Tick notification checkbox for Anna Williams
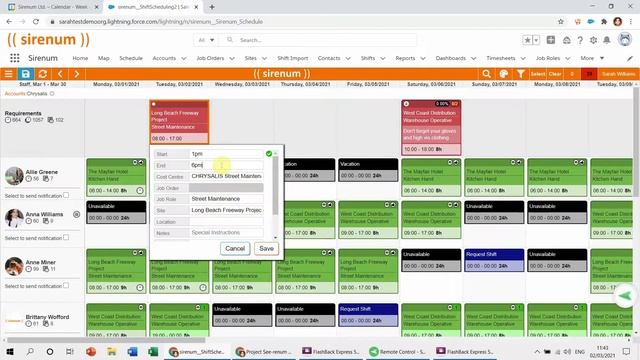 [66, 237]
